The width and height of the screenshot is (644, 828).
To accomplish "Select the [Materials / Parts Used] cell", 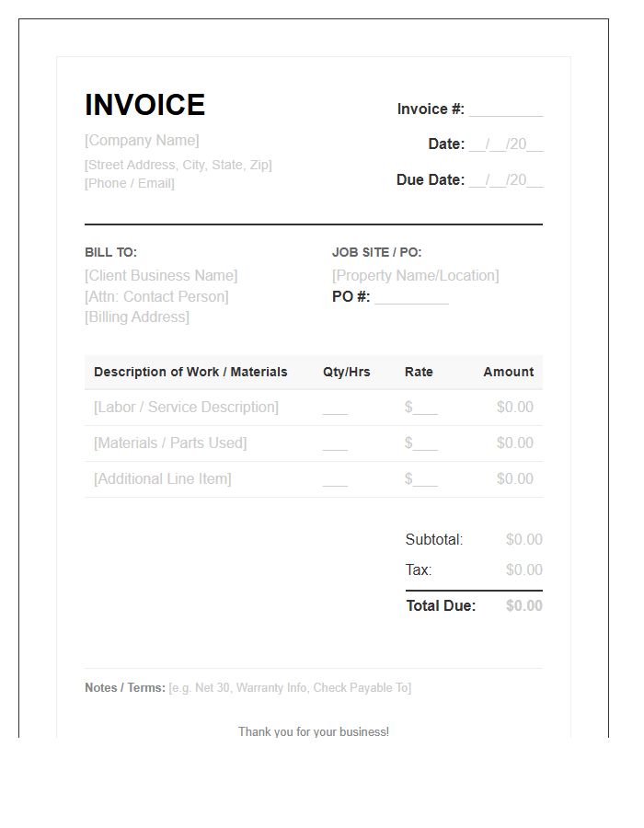I will point(170,443).
